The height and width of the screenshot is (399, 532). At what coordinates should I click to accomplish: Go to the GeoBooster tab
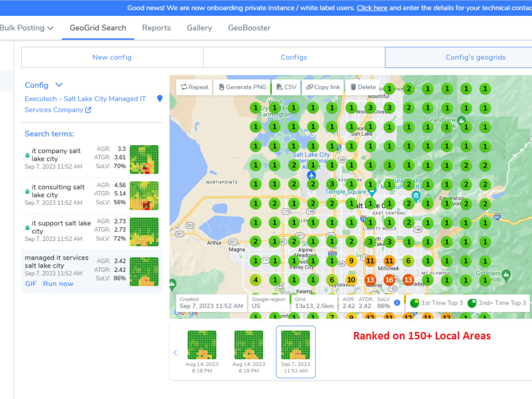pos(250,28)
